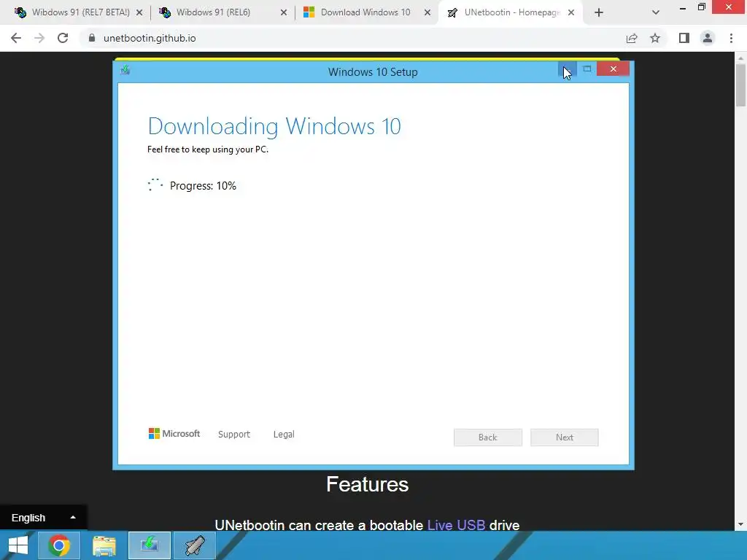
Task: Click the Next button in Setup
Action: (x=565, y=437)
